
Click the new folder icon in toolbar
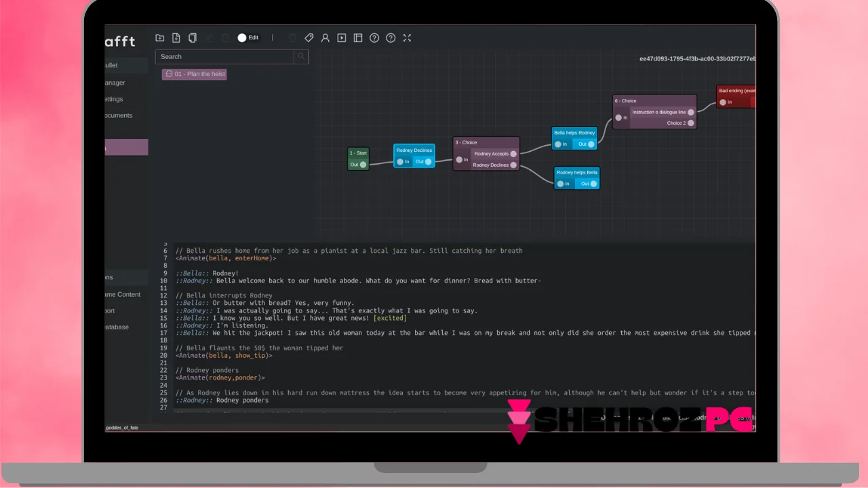pos(159,38)
